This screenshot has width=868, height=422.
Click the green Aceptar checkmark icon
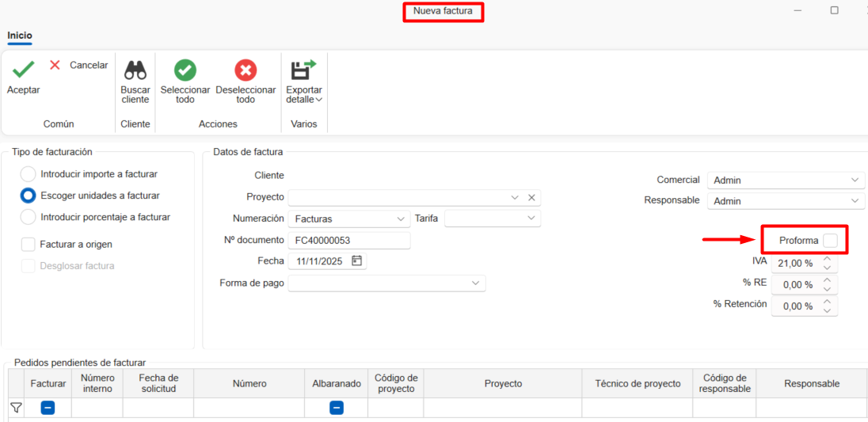(x=23, y=69)
